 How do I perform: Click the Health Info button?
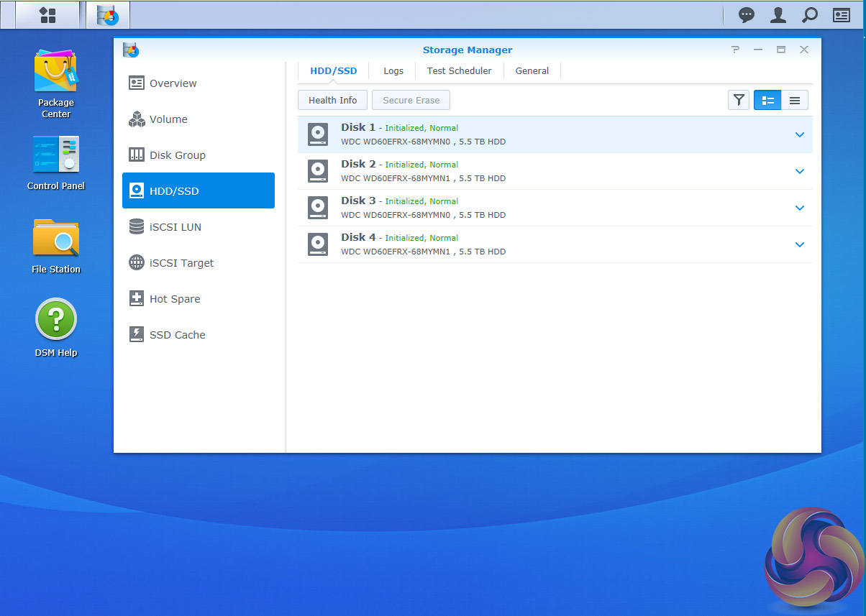click(332, 101)
